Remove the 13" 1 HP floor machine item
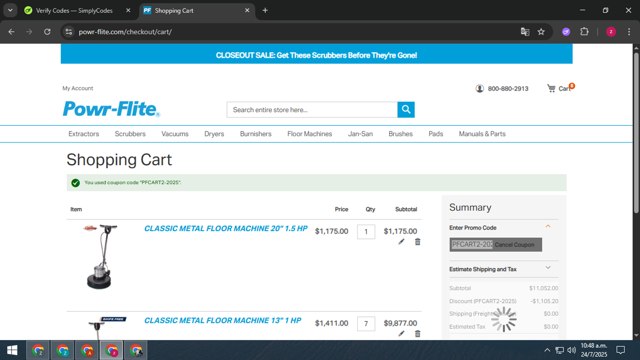 pyautogui.click(x=418, y=333)
